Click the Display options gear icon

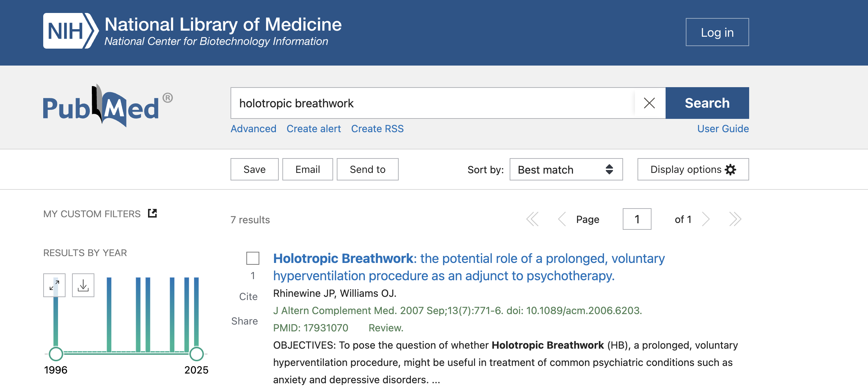[x=730, y=169]
